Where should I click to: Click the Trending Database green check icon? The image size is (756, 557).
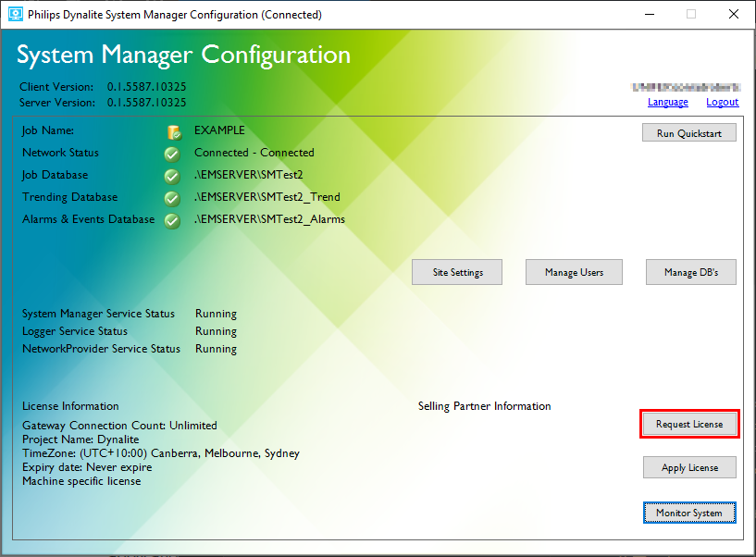tap(172, 198)
